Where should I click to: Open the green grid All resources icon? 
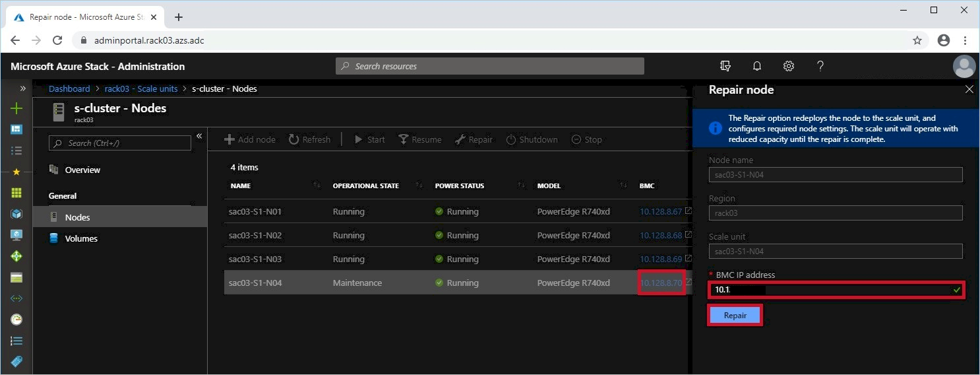tap(16, 193)
